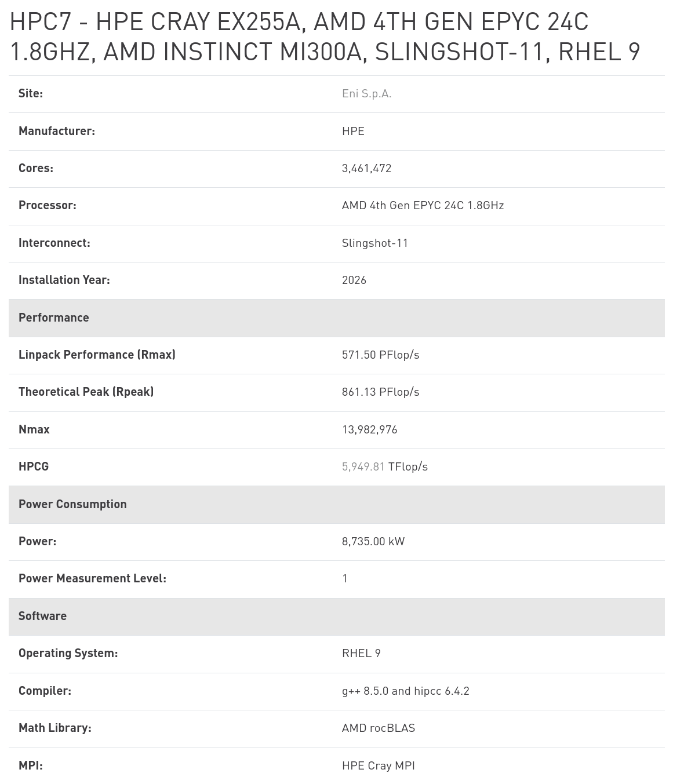Click the Rmax value 571.50 PFlop/s
673x784 pixels.
point(381,355)
